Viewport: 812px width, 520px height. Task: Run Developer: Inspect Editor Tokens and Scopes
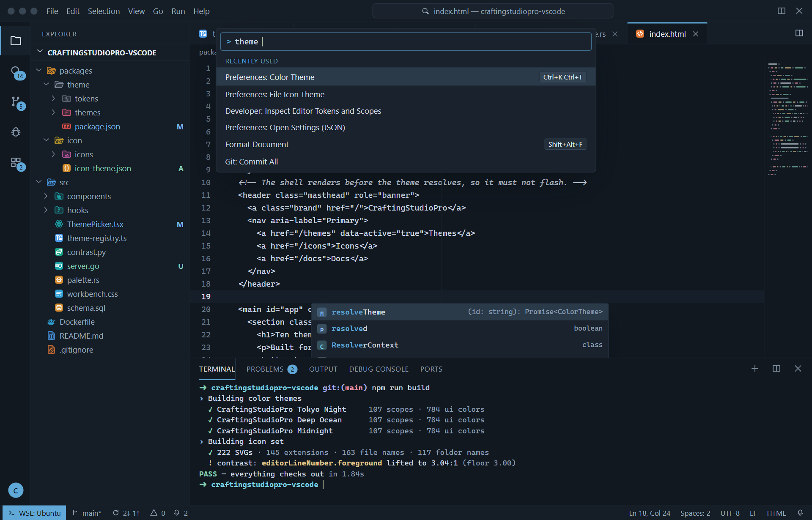click(406, 111)
